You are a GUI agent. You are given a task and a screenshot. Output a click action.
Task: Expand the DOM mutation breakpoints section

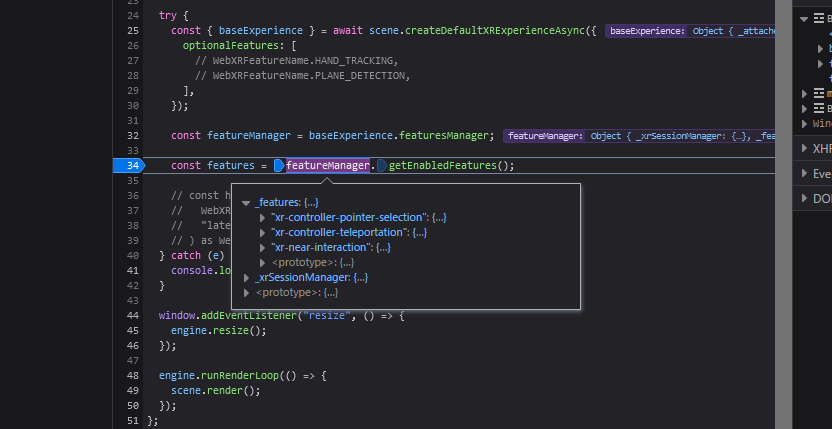pos(804,199)
